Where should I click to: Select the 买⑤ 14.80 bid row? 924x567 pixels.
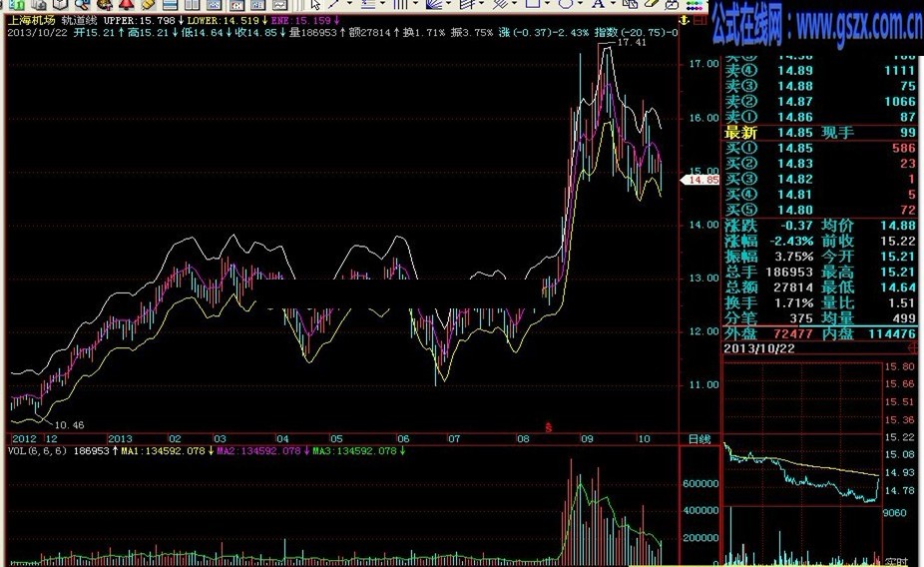pos(819,210)
